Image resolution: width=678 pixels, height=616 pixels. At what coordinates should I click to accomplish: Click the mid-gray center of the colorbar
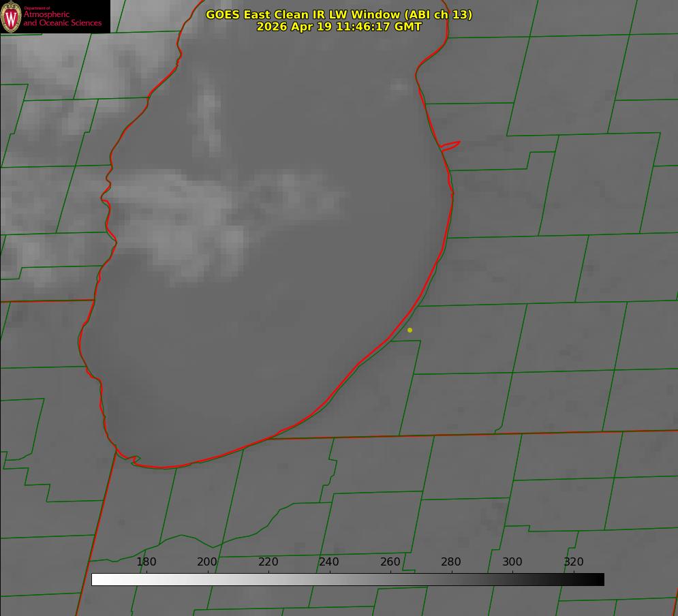pos(348,580)
